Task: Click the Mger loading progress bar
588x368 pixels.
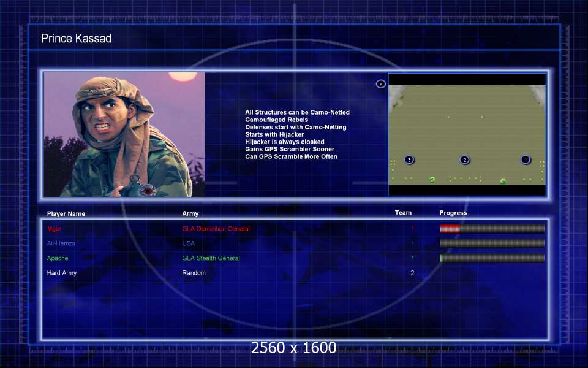Action: click(x=492, y=229)
